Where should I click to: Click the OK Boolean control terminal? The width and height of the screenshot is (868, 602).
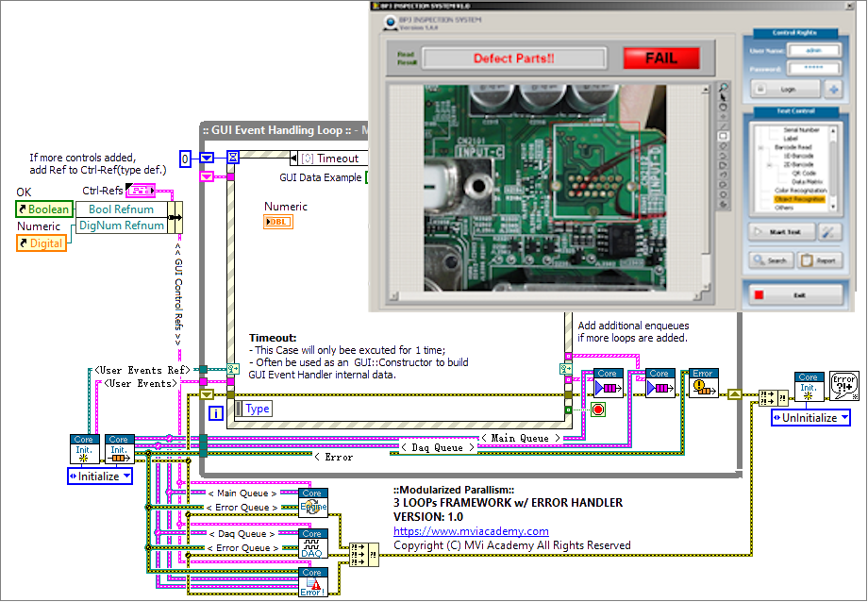(44, 209)
